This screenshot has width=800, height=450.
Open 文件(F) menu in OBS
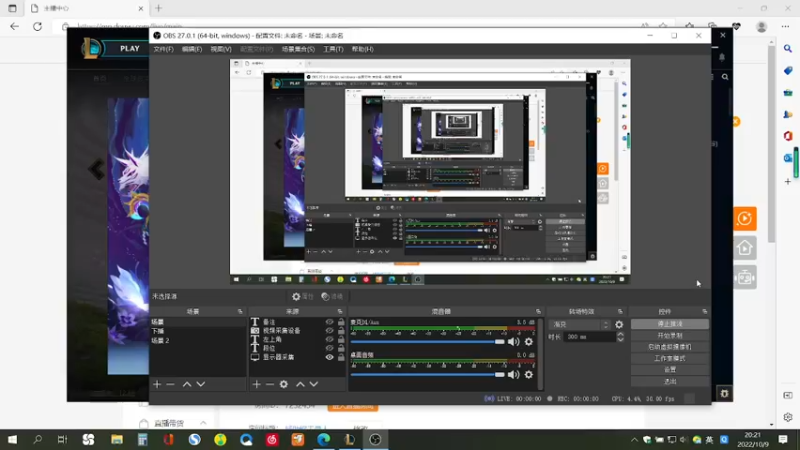[x=163, y=49]
